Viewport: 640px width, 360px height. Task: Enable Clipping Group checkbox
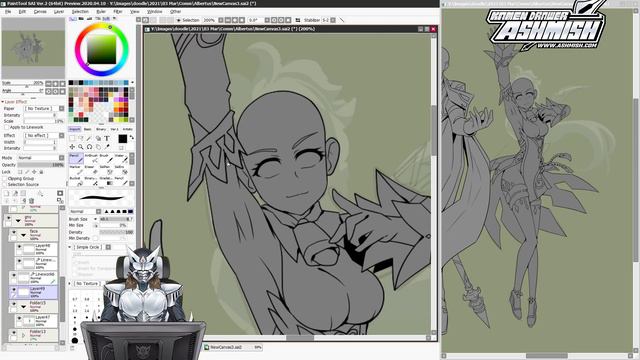(5, 178)
